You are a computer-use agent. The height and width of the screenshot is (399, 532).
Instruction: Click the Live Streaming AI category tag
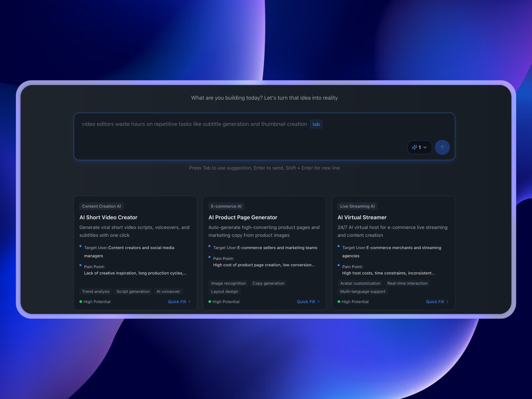357,206
